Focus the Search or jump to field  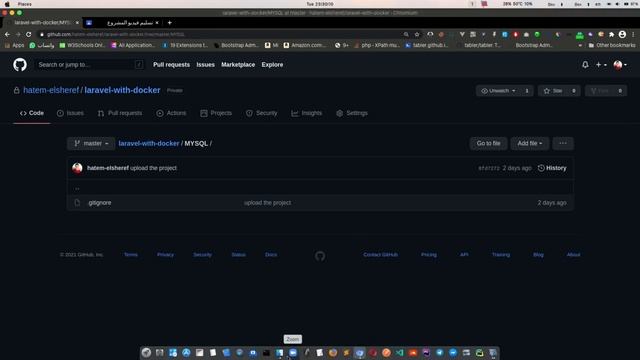(90, 64)
